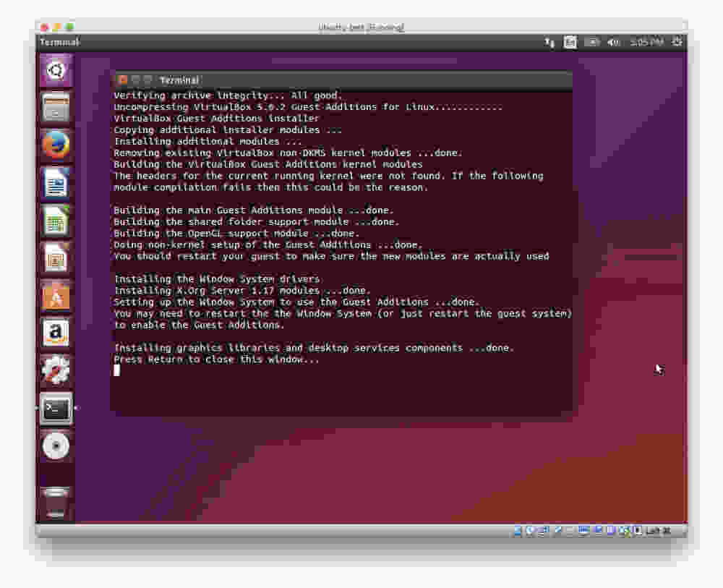This screenshot has height=588, width=723.
Task: Click VirtualBox hard disk activity status icon
Action: click(518, 532)
